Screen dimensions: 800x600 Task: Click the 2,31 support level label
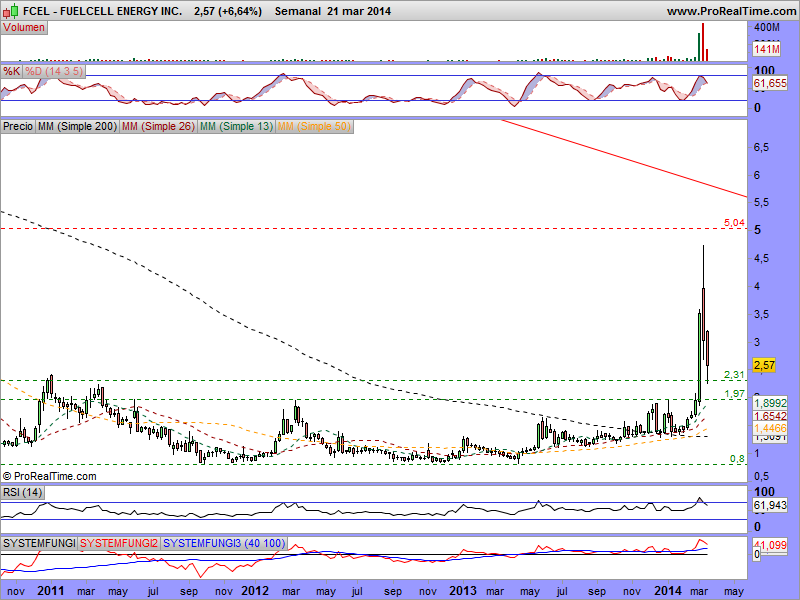(734, 374)
